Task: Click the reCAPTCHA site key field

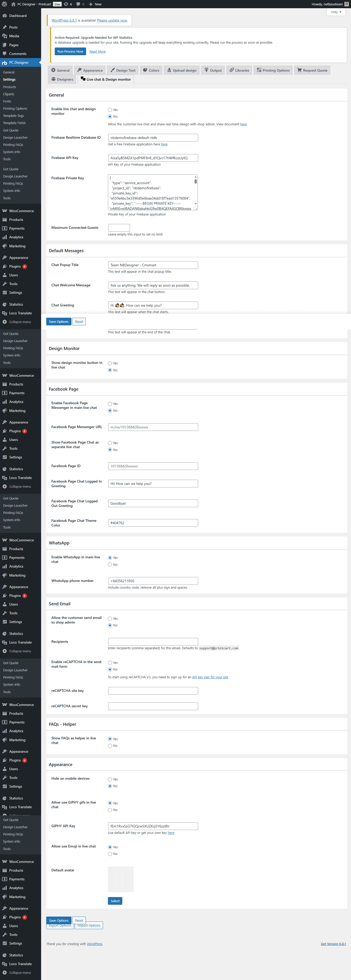Action: [153, 691]
